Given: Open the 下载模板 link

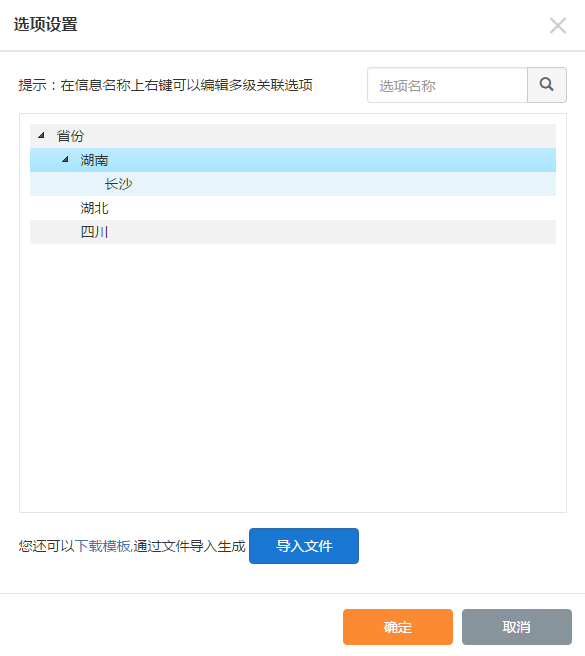Looking at the screenshot, I should coord(103,546).
